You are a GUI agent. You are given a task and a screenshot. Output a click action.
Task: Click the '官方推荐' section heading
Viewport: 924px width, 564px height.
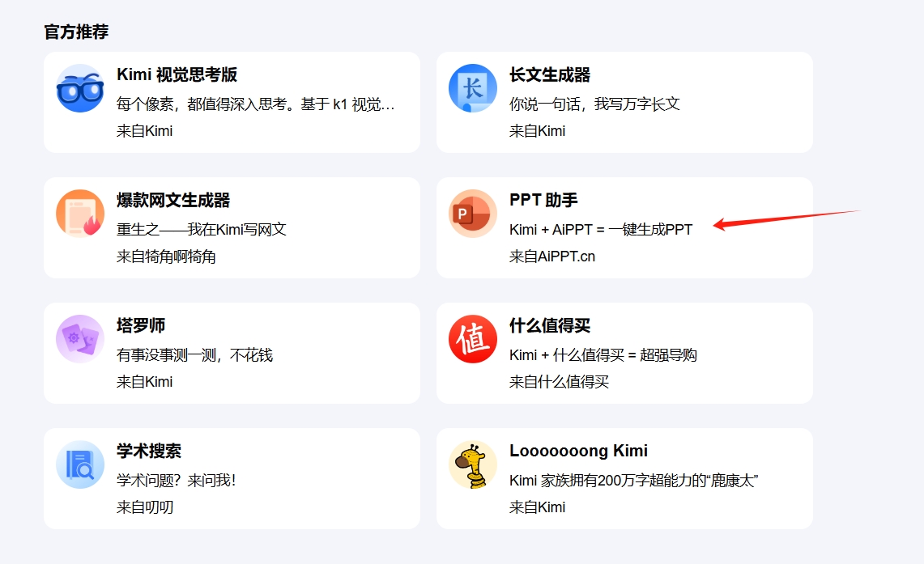tap(76, 32)
